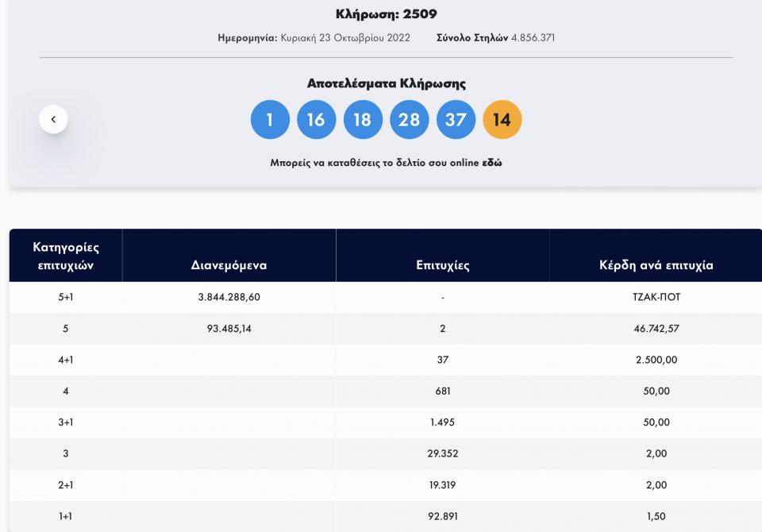762x532 pixels.
Task: Select the blue ball number 16
Action: pyautogui.click(x=316, y=120)
